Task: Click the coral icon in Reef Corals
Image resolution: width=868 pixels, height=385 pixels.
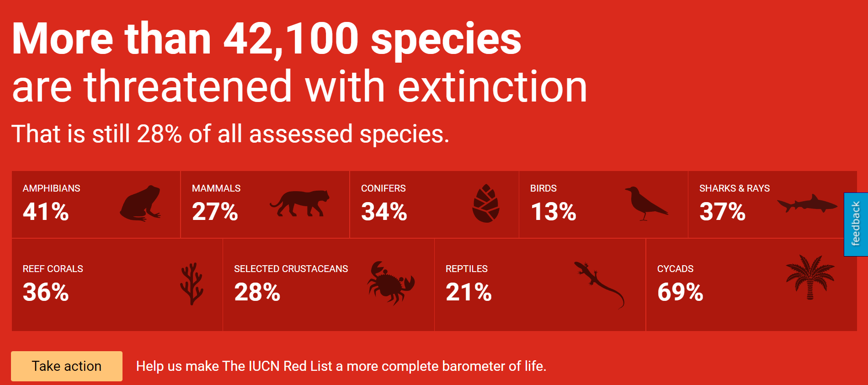Action: (192, 283)
